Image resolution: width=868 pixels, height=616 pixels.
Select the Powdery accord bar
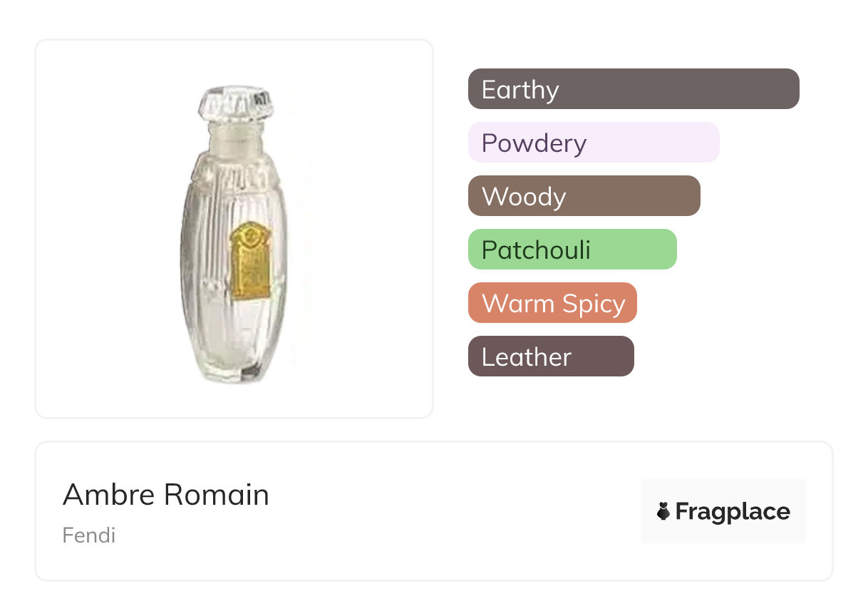(x=594, y=143)
